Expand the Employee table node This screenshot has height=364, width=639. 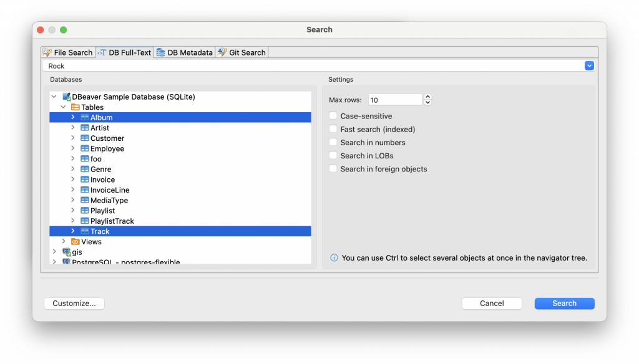click(x=73, y=148)
